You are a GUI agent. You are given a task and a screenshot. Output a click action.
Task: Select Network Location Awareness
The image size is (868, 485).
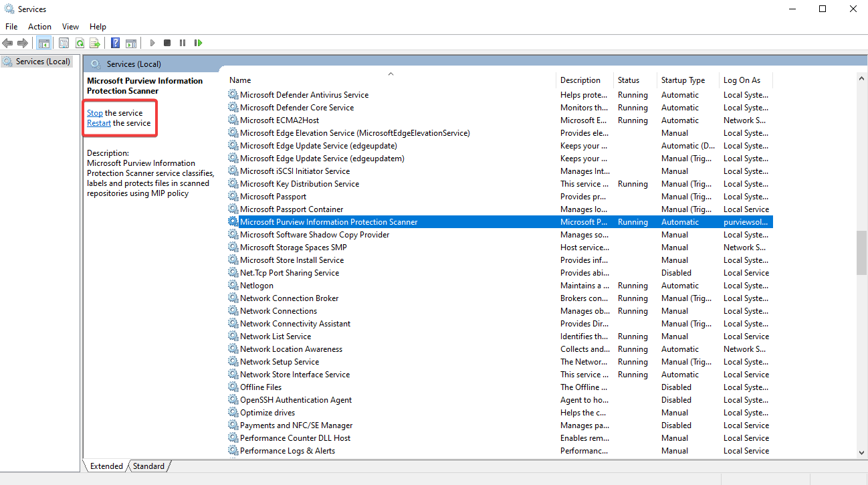pyautogui.click(x=291, y=349)
